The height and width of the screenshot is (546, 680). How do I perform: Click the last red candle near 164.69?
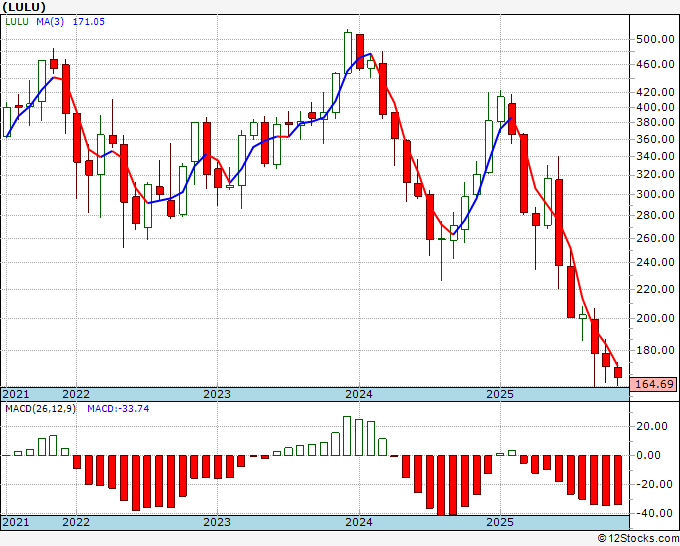[618, 373]
